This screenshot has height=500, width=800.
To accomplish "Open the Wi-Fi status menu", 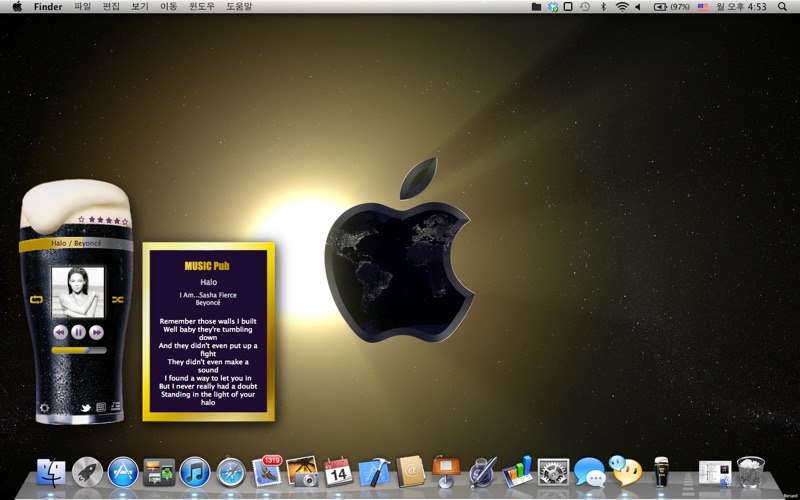I will [621, 7].
